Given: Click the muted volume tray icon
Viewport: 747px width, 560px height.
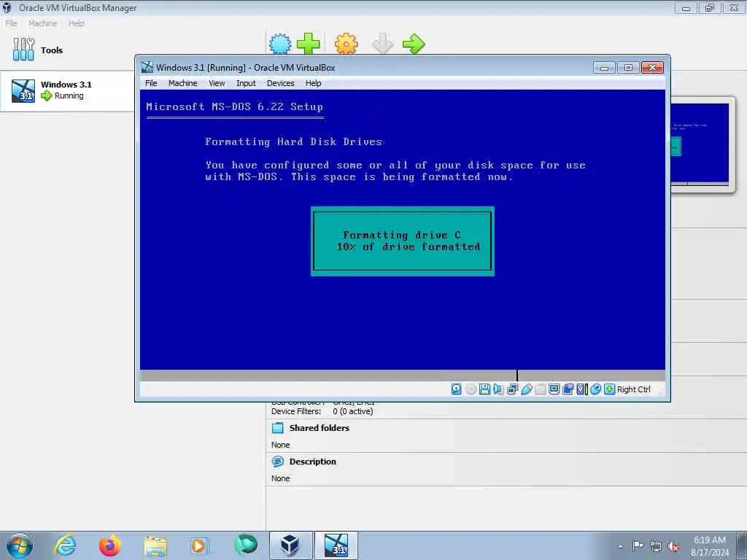Looking at the screenshot, I should (x=673, y=546).
